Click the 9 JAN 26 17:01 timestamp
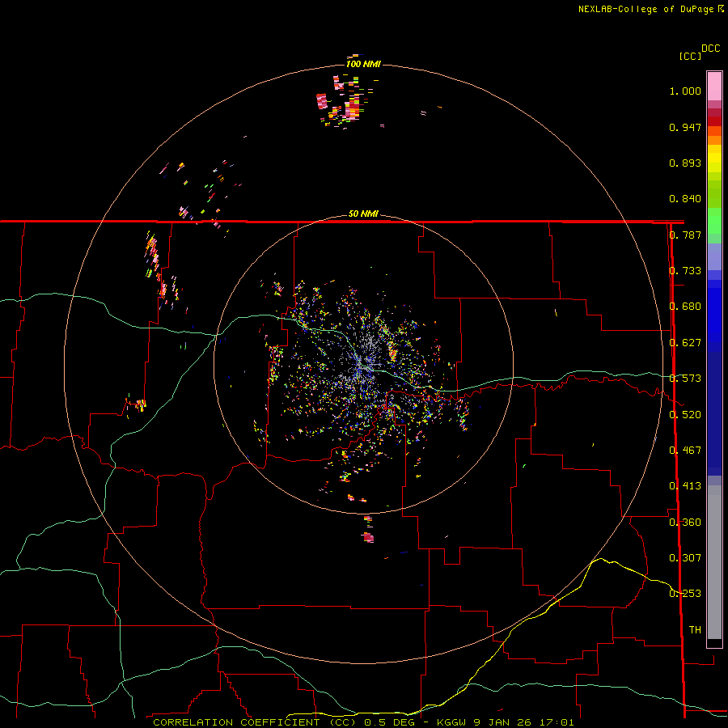The width and height of the screenshot is (728, 728). (x=523, y=722)
